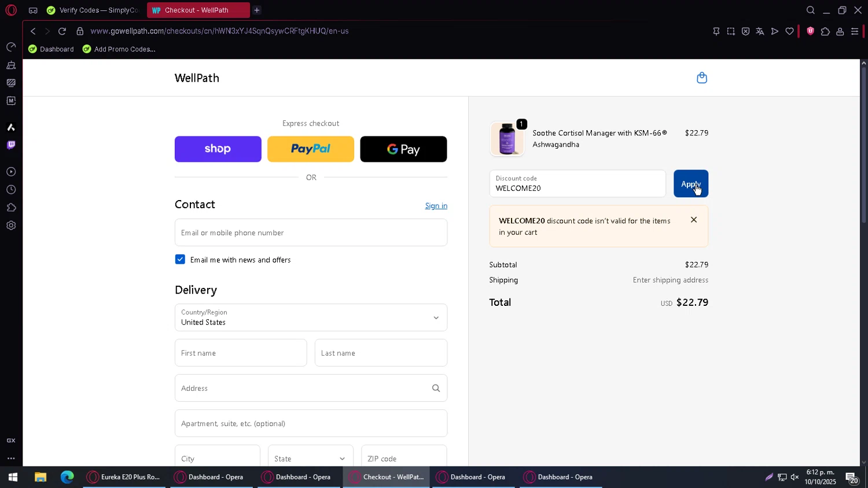Open File Explorer from the taskbar
Viewport: 868px width, 488px height.
click(x=40, y=478)
